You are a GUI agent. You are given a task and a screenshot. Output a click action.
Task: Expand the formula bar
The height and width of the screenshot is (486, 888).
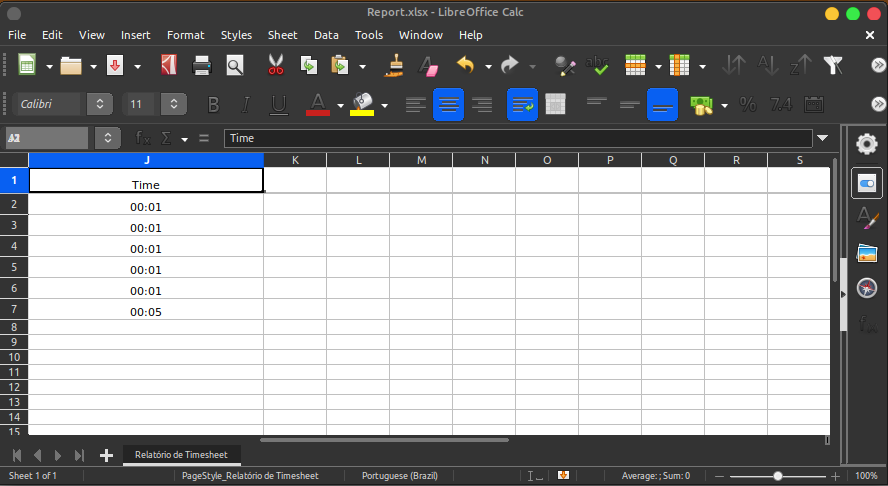point(823,138)
